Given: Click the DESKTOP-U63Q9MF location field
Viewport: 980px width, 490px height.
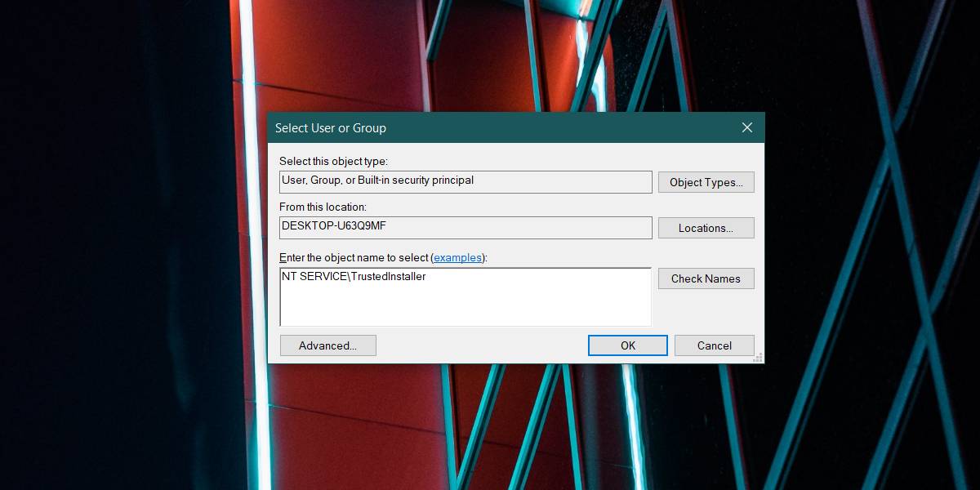Looking at the screenshot, I should 465,227.
